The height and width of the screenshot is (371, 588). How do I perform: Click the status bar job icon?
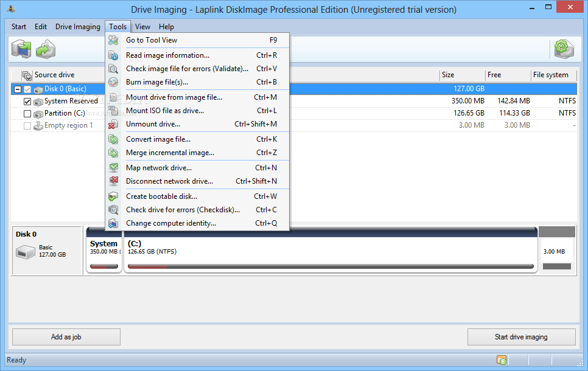pyautogui.click(x=502, y=360)
